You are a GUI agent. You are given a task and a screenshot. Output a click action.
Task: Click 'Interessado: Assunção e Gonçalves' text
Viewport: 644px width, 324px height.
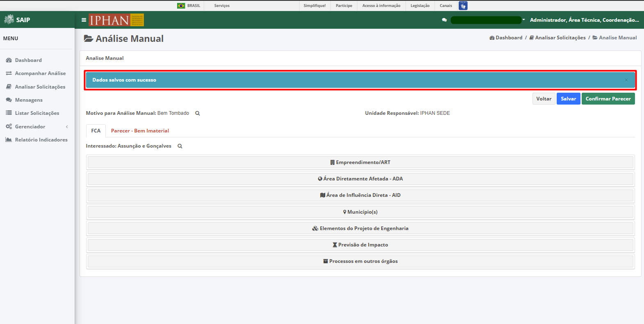[x=129, y=146]
